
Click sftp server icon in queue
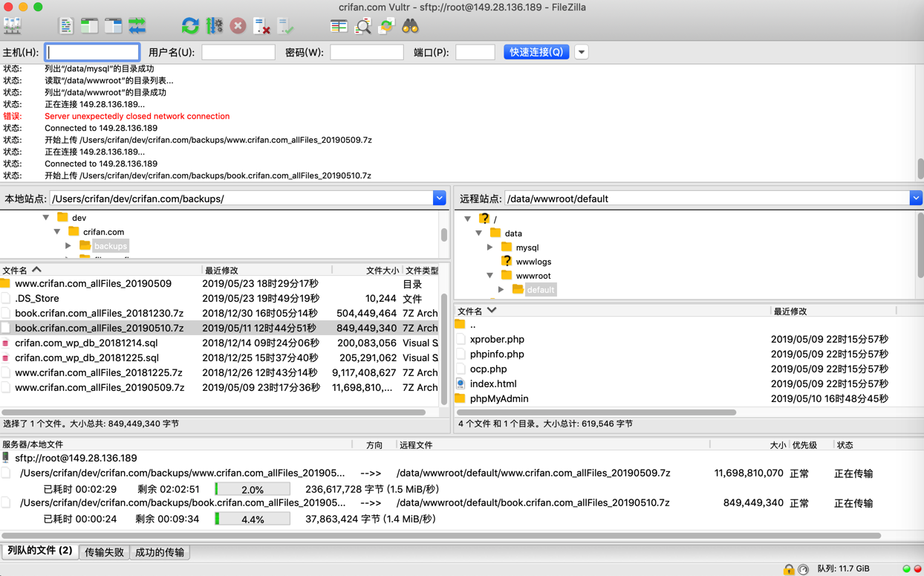click(6, 458)
